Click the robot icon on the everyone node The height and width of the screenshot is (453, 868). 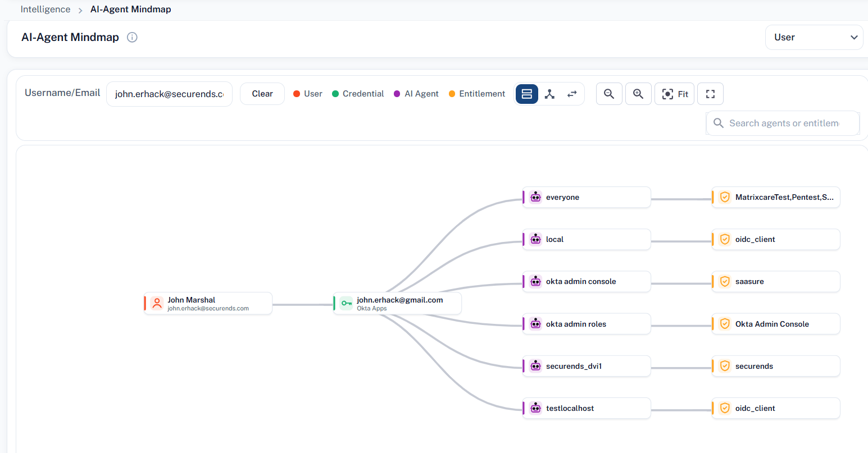[x=535, y=197]
